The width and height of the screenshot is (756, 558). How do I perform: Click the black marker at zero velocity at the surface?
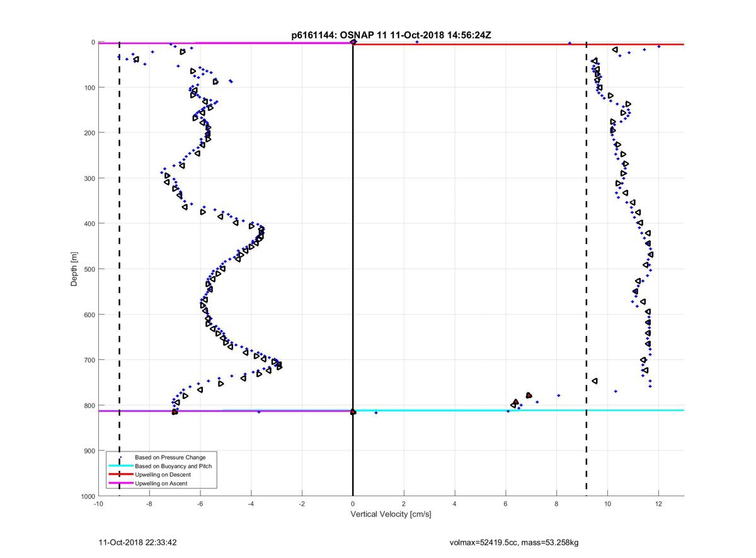(x=353, y=42)
